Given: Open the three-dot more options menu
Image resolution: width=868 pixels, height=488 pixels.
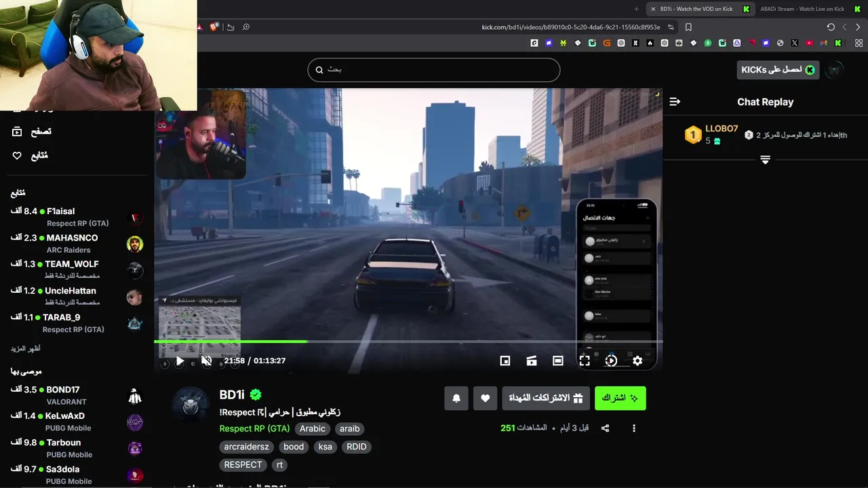Looking at the screenshot, I should pyautogui.click(x=634, y=428).
